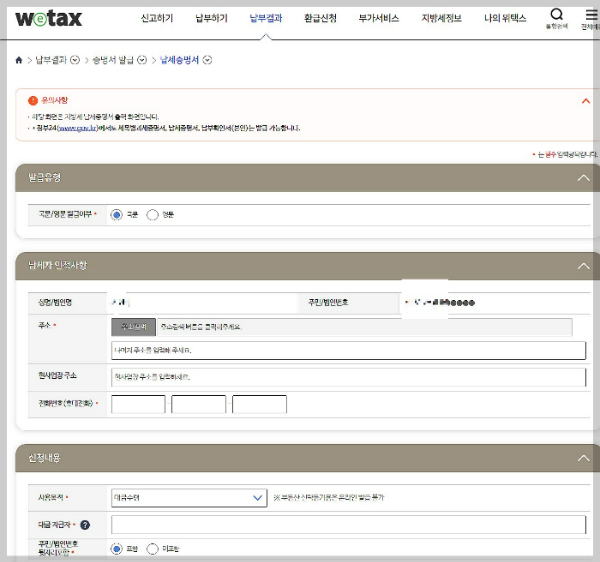The image size is (600, 562).
Task: Collapse the 신청내용 section
Action: pyautogui.click(x=584, y=458)
